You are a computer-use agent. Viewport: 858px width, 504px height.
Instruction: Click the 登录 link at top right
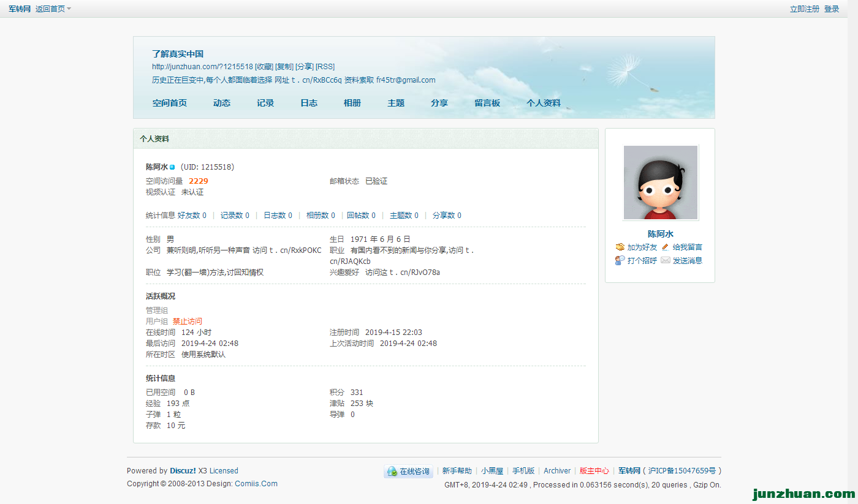832,9
